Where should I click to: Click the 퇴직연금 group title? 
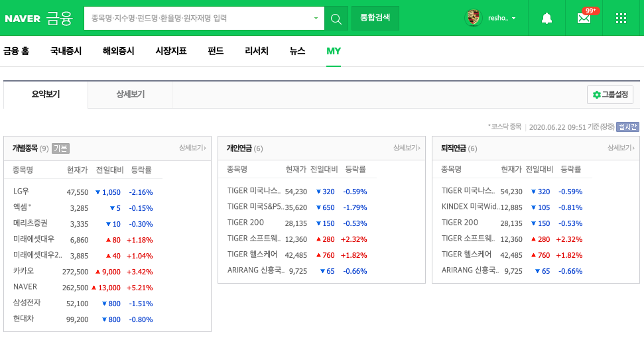[454, 148]
